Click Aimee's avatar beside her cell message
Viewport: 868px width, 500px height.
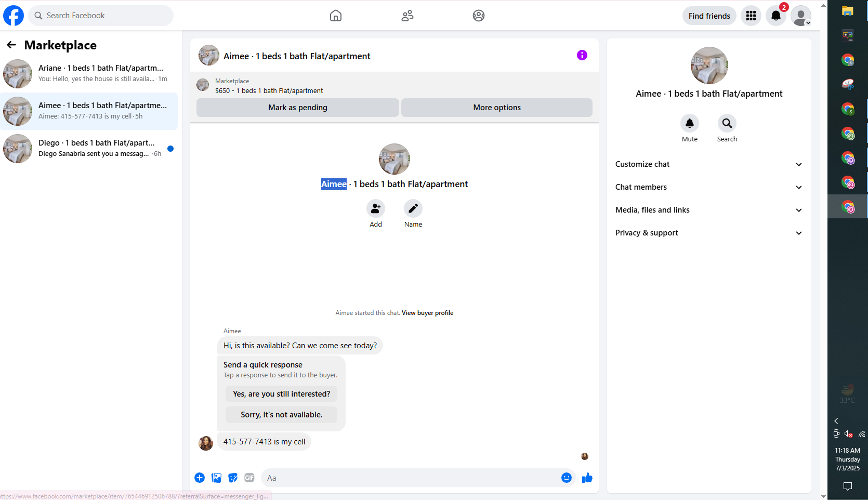click(x=206, y=443)
